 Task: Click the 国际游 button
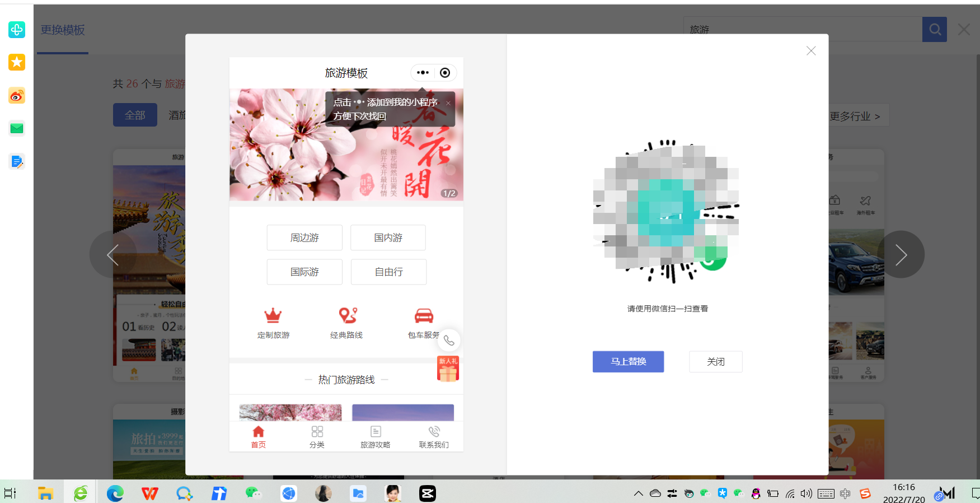(x=304, y=272)
